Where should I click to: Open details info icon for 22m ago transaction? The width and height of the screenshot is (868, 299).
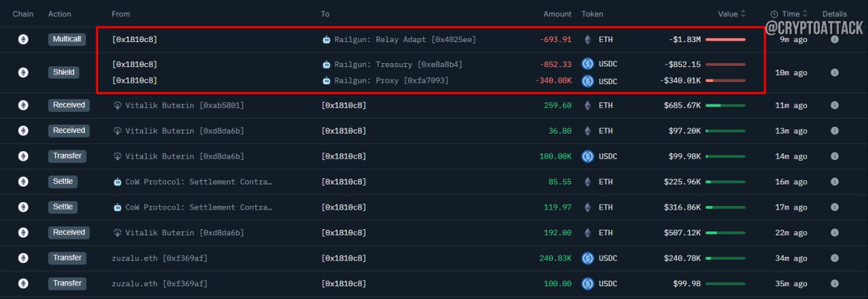(x=835, y=233)
